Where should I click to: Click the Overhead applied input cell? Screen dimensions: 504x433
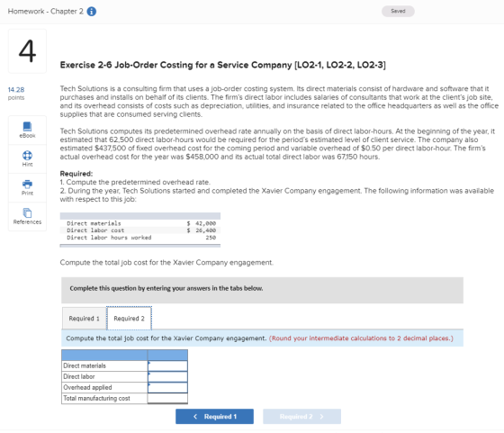click(167, 387)
